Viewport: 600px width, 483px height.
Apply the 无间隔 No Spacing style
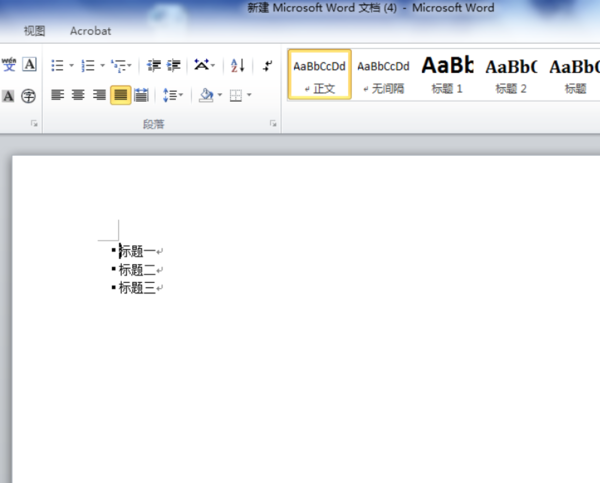tap(383, 74)
